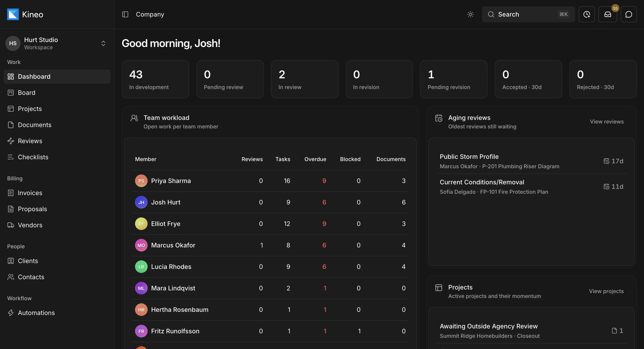This screenshot has width=644, height=349.
Task: Click Fritz Runolfsson FR avatar
Action: coord(141,331)
